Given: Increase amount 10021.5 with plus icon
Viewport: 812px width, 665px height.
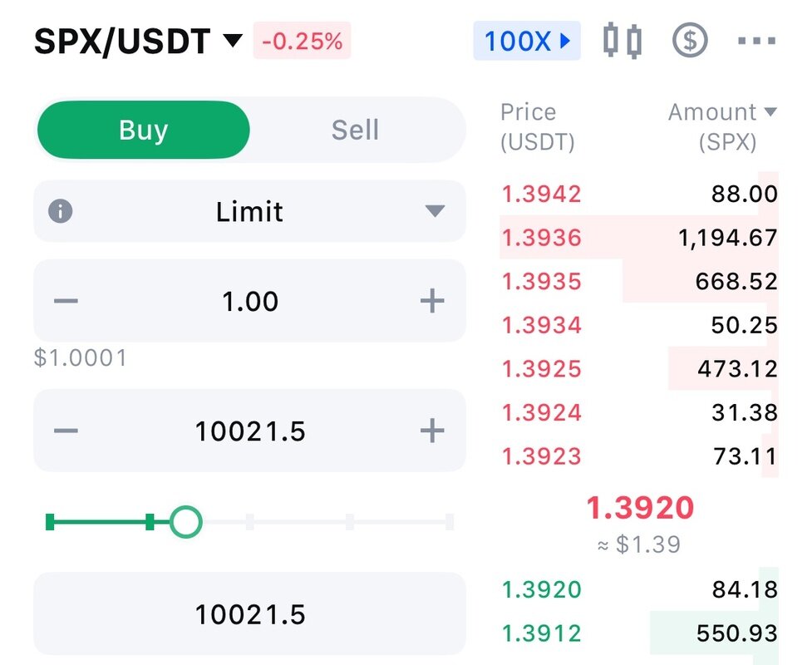Looking at the screenshot, I should [432, 431].
